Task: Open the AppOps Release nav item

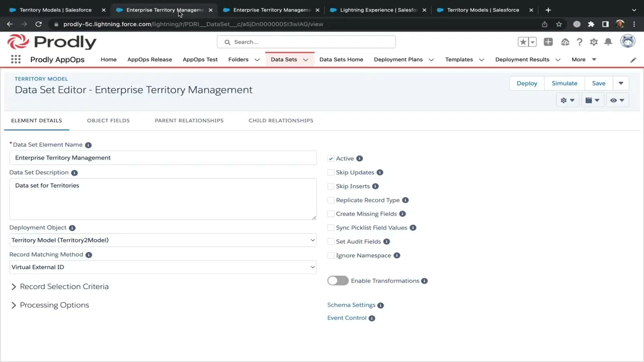Action: pos(149,59)
